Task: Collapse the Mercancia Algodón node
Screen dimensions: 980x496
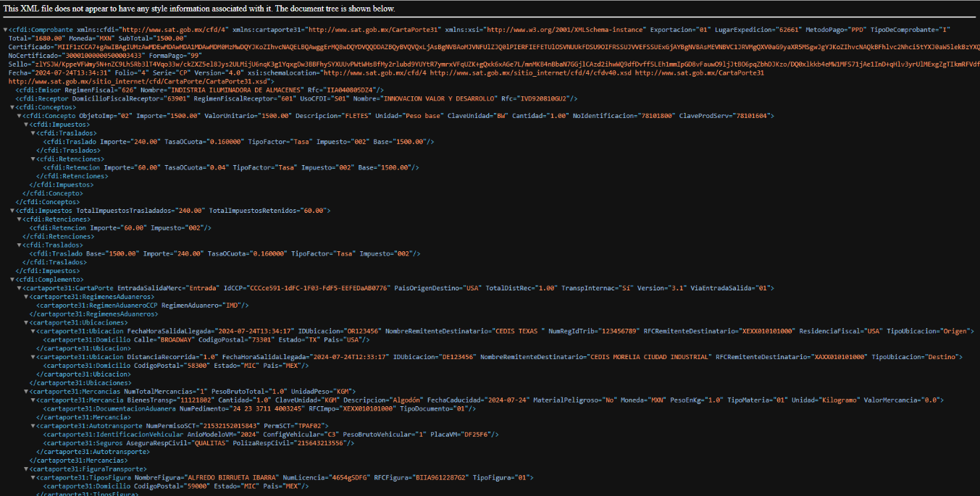Action: 33,400
